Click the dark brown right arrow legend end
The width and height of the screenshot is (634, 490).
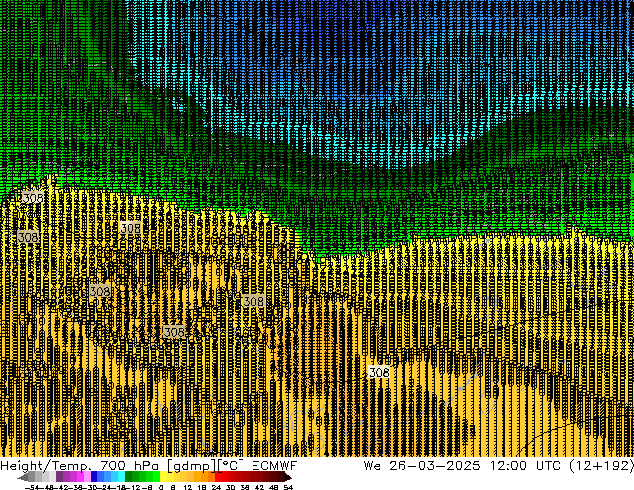(x=287, y=477)
